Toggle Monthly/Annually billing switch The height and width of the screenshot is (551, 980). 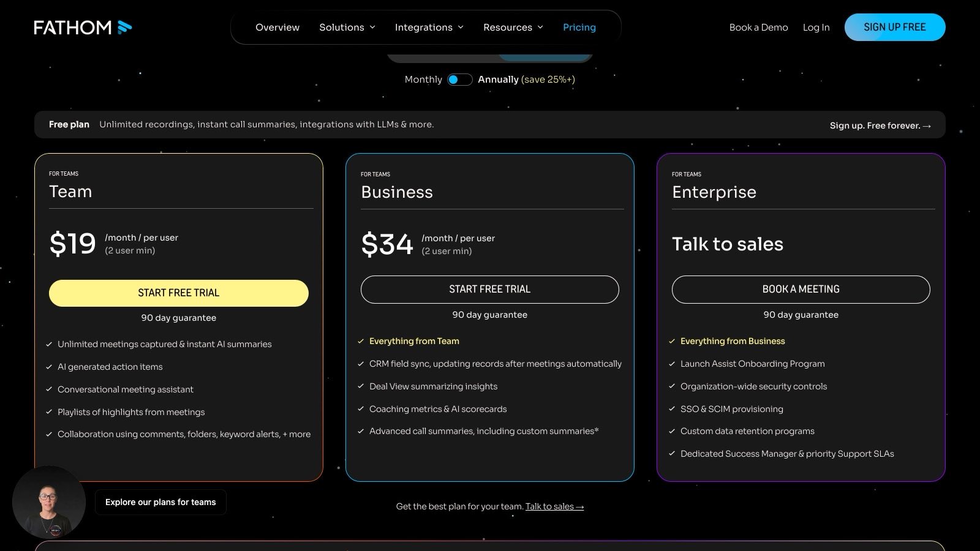click(459, 80)
